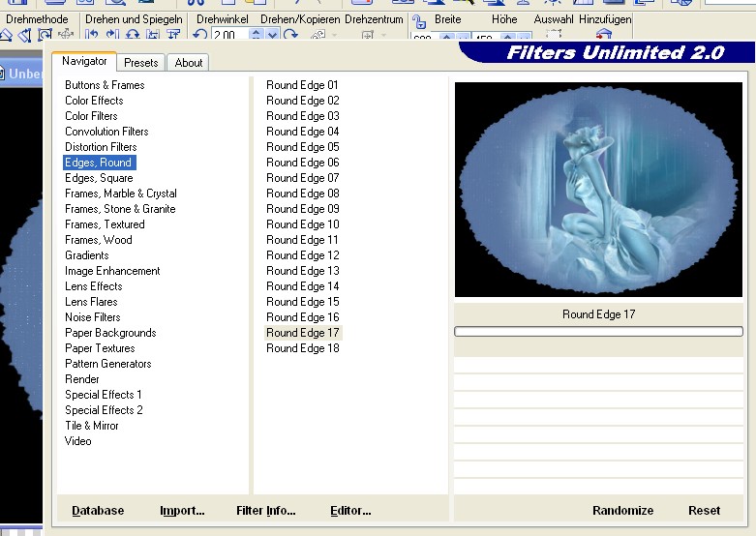Select Round Edge 02 in filter list
Screen dimensions: 756x536
pyautogui.click(x=302, y=101)
